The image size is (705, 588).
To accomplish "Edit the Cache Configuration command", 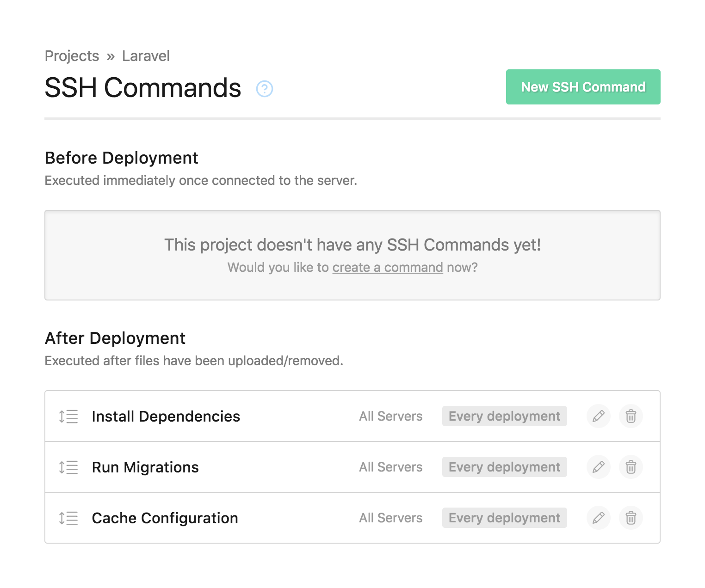I will point(599,518).
